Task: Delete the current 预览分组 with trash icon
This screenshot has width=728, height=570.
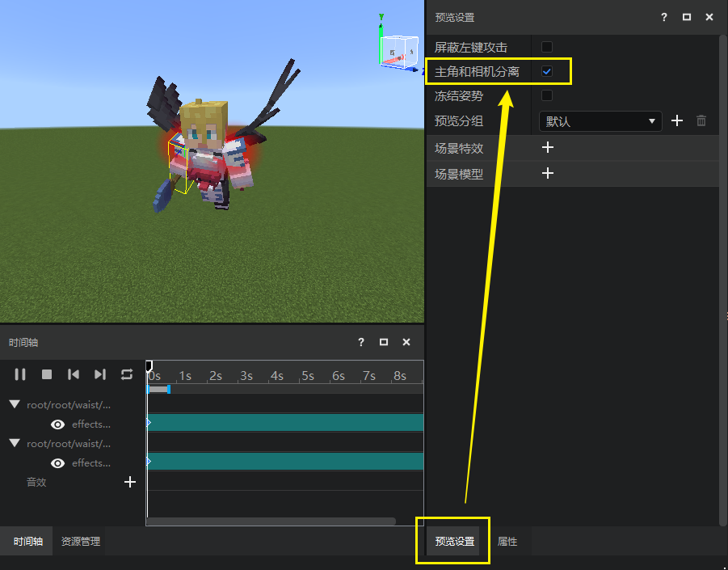Action: (x=701, y=121)
